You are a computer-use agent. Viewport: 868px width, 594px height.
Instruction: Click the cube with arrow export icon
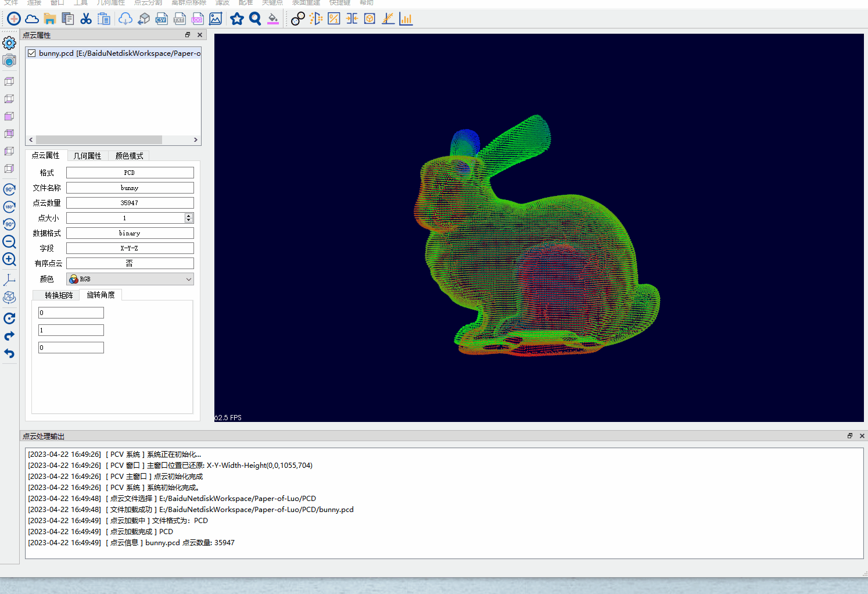click(144, 19)
